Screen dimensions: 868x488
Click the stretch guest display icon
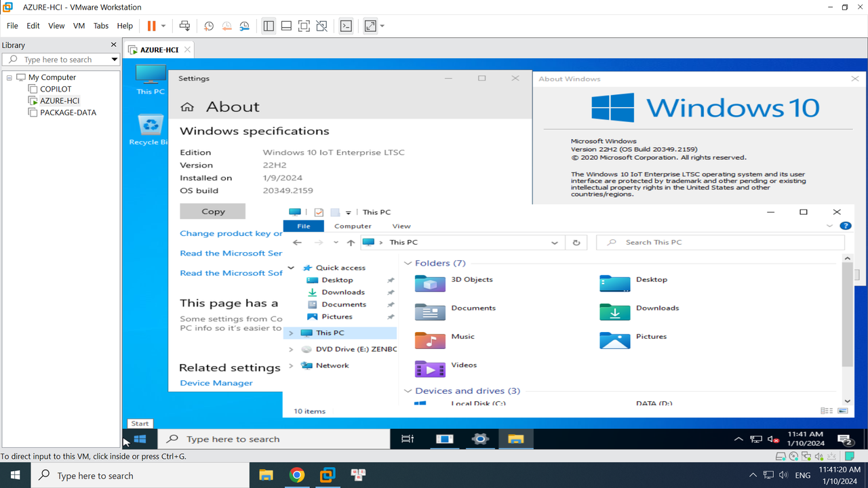pyautogui.click(x=370, y=26)
